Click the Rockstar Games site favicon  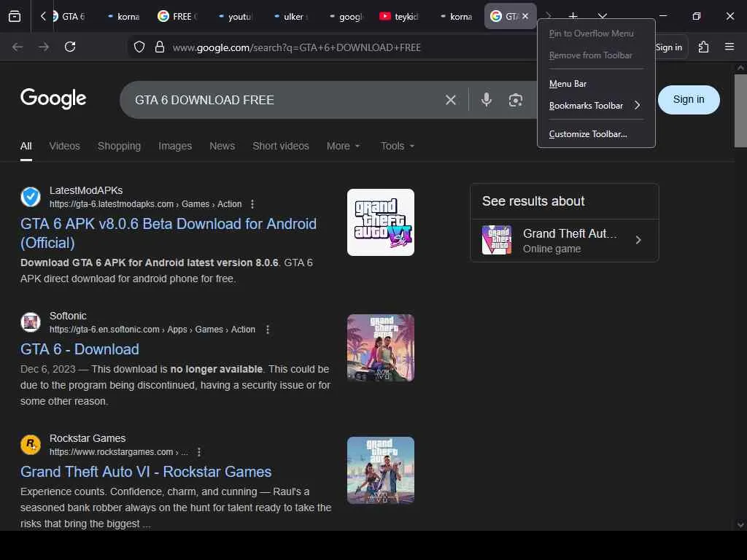(x=31, y=445)
